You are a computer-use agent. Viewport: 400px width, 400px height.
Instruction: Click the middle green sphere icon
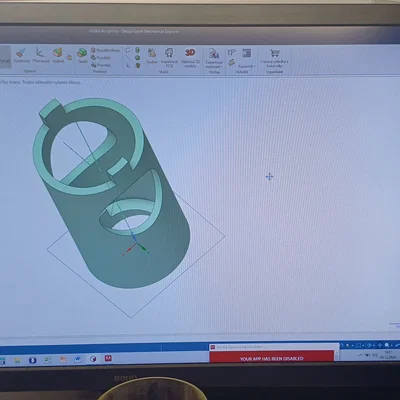137,57
